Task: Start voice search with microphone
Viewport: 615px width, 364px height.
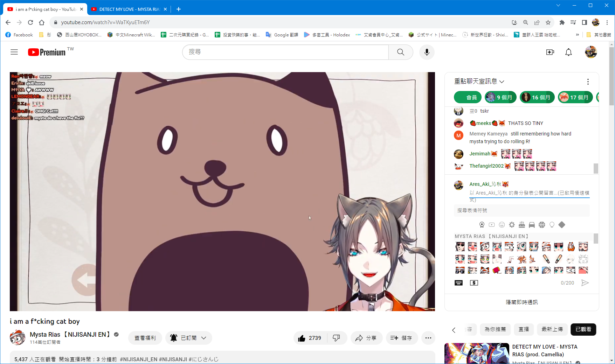Action: [427, 52]
